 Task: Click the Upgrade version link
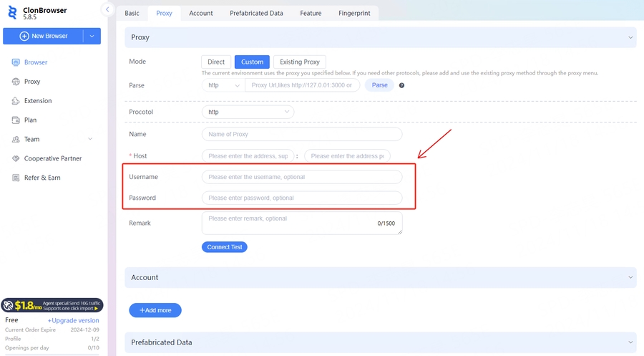pos(74,320)
